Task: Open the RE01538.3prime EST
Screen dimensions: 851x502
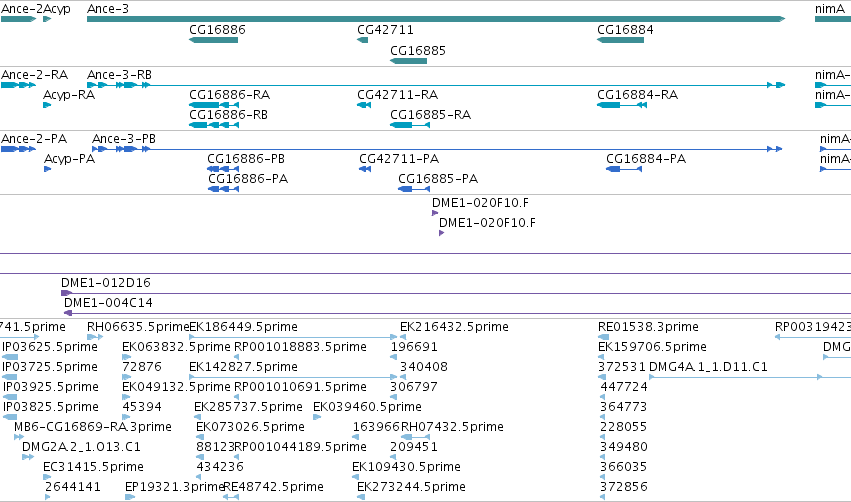Action: (603, 338)
